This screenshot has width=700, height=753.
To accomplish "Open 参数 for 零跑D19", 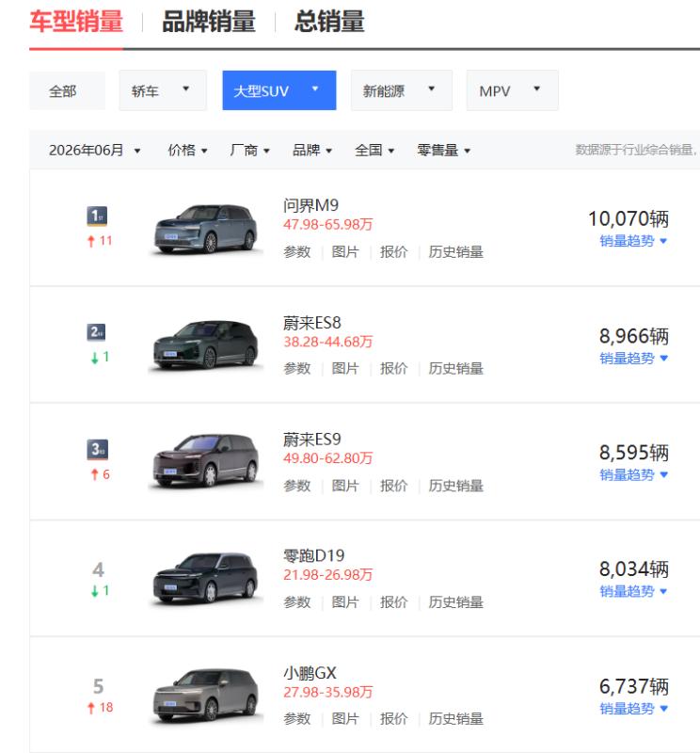I will tap(297, 602).
